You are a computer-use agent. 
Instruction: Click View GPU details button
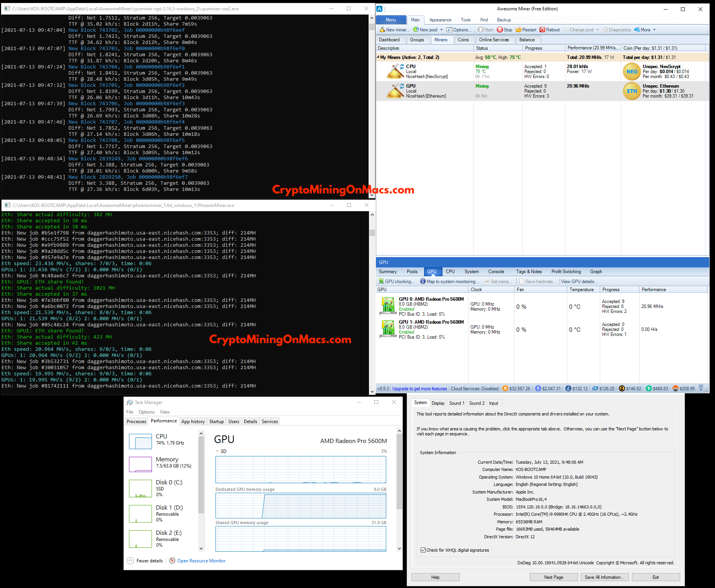[579, 282]
